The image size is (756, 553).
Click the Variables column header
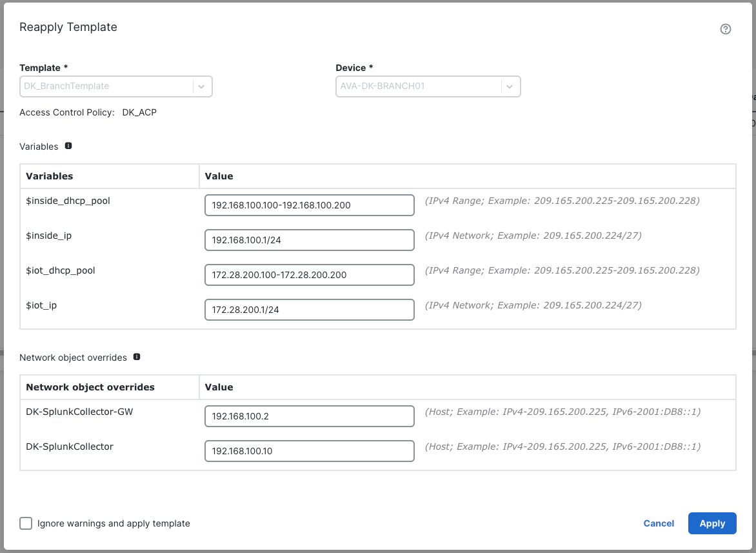(49, 176)
